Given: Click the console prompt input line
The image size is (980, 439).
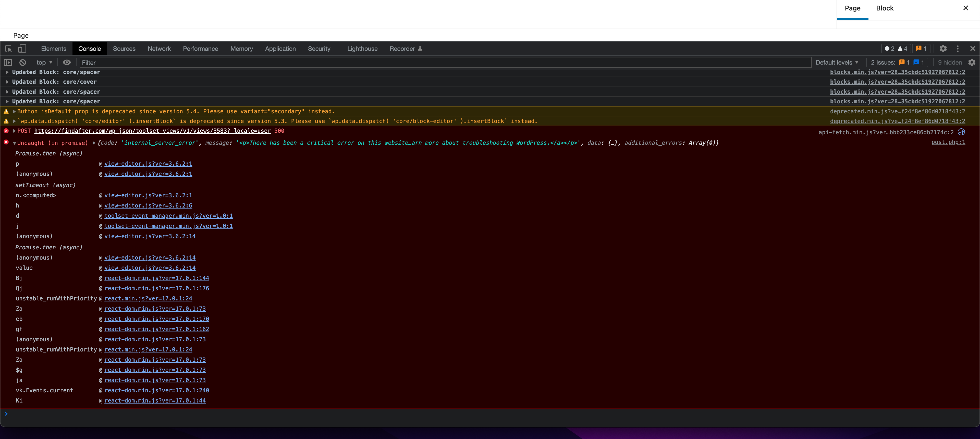Looking at the screenshot, I should 490,413.
